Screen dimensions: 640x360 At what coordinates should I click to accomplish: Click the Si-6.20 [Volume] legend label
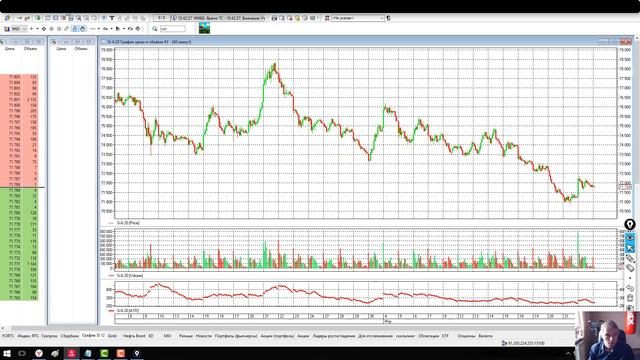click(130, 276)
